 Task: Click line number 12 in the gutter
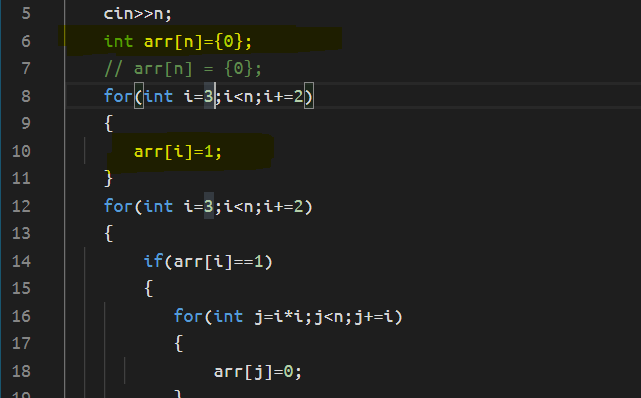pos(21,206)
